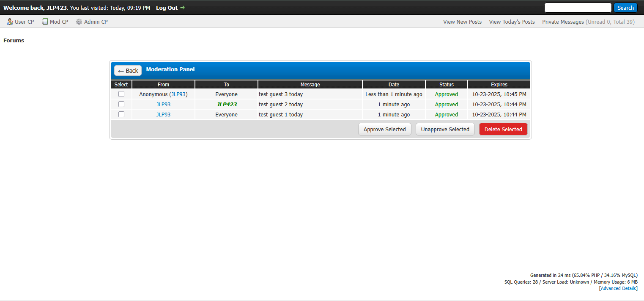Click the User CP icon
The image size is (644, 301).
click(10, 22)
